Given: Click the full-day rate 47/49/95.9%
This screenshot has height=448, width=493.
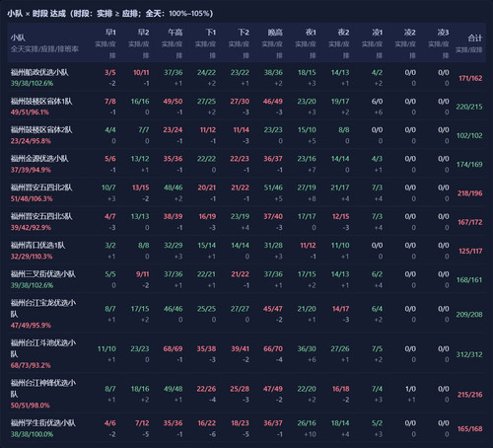Looking at the screenshot, I should point(31,326).
